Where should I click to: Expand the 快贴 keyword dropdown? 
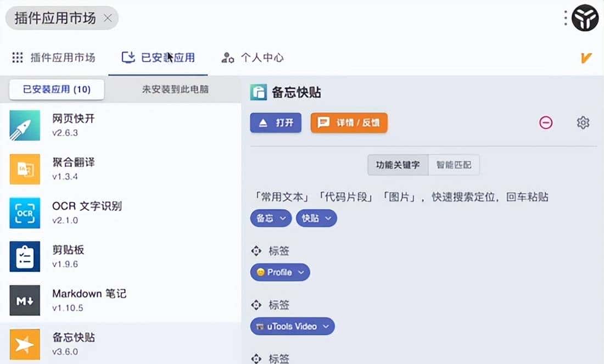(x=316, y=218)
